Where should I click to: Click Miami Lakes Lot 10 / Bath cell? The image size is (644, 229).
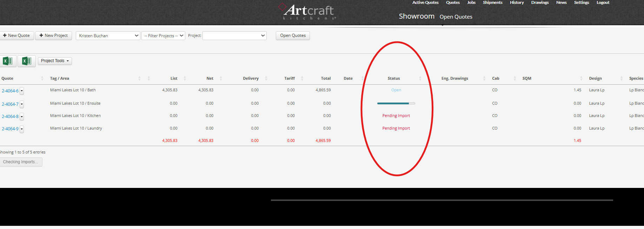pyautogui.click(x=73, y=90)
